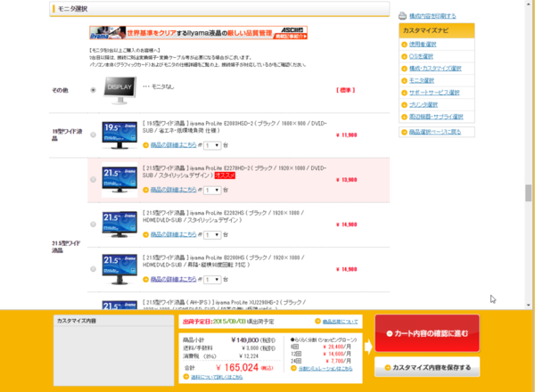Open the quantity dropdown for ProLite E2278HD-2
Image resolution: width=535 pixels, height=392 pixels.
[212, 190]
